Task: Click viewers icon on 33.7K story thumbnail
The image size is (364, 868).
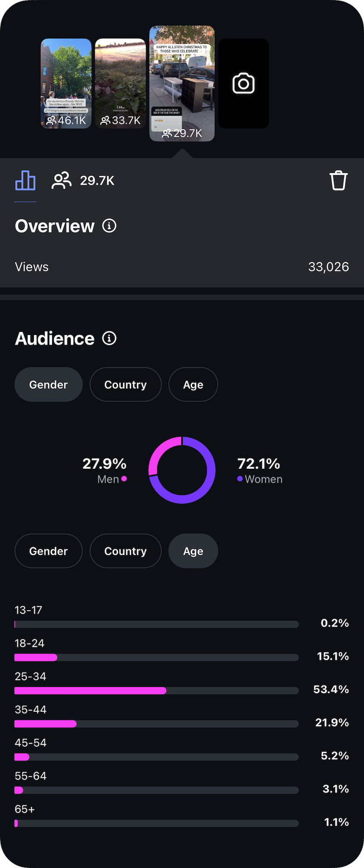Action: pos(105,120)
